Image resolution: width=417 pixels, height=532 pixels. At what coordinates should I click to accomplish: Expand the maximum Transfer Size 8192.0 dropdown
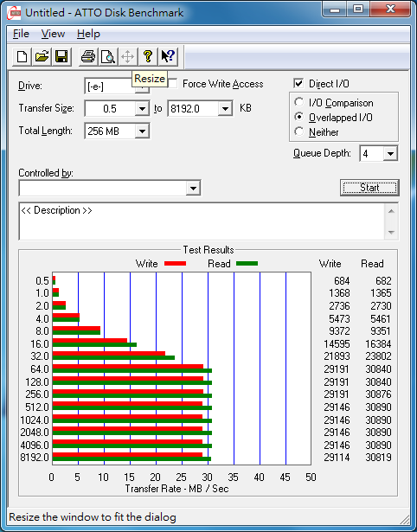(x=225, y=109)
